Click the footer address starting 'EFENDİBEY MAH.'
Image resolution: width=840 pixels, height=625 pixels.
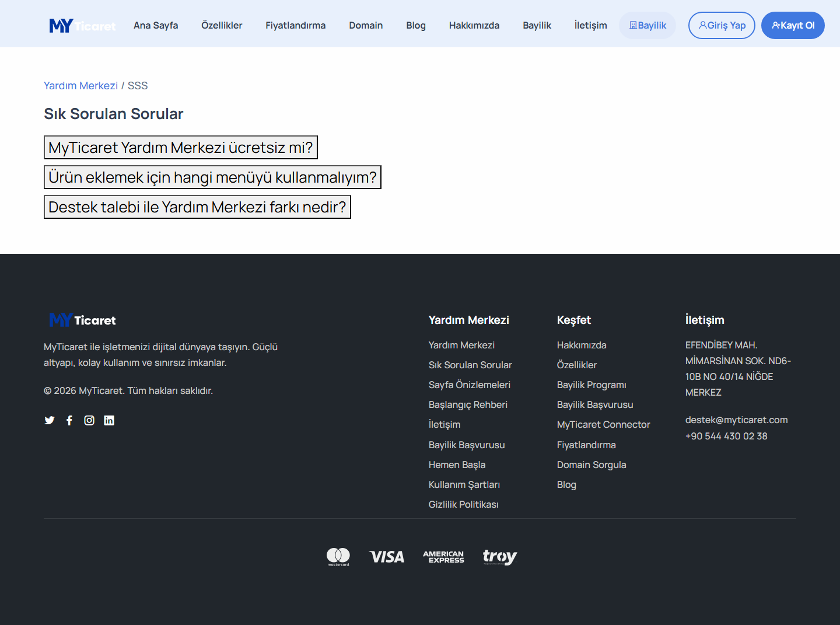pyautogui.click(x=738, y=369)
